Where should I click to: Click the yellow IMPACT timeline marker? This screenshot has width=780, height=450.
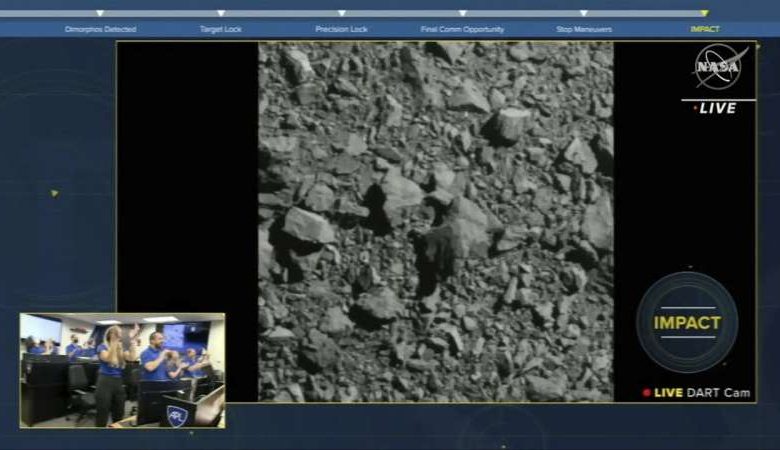pos(704,13)
